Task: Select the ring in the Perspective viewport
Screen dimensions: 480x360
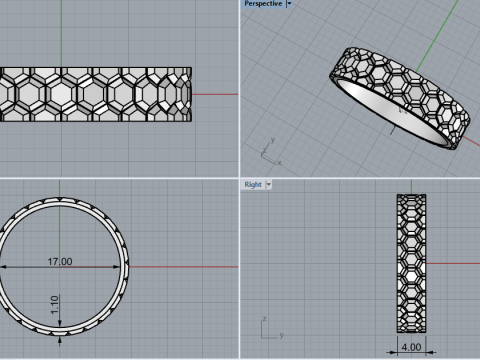Action: 400,98
